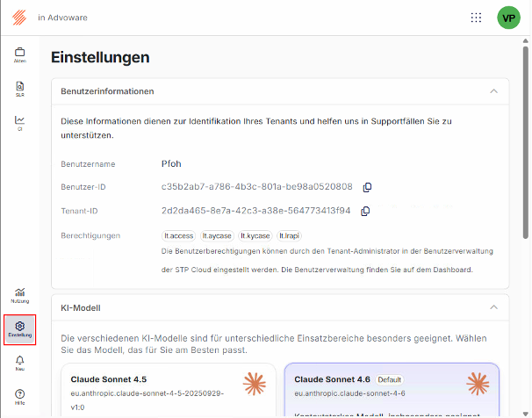Click the 'in Advoware' header text
532x418 pixels.
62,18
